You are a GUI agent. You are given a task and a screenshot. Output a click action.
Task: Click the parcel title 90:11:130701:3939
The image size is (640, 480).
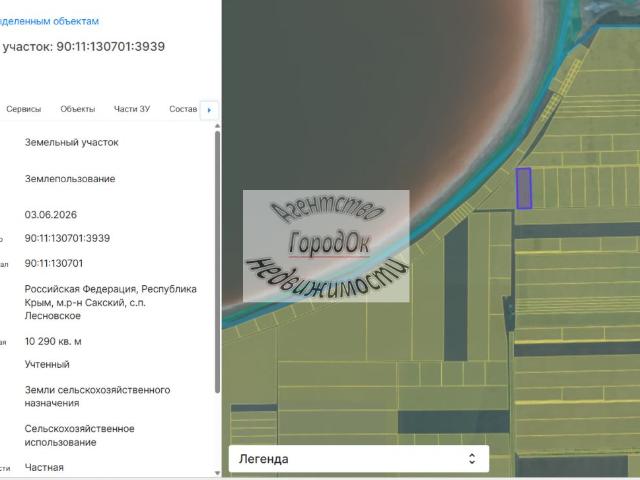pyautogui.click(x=111, y=47)
